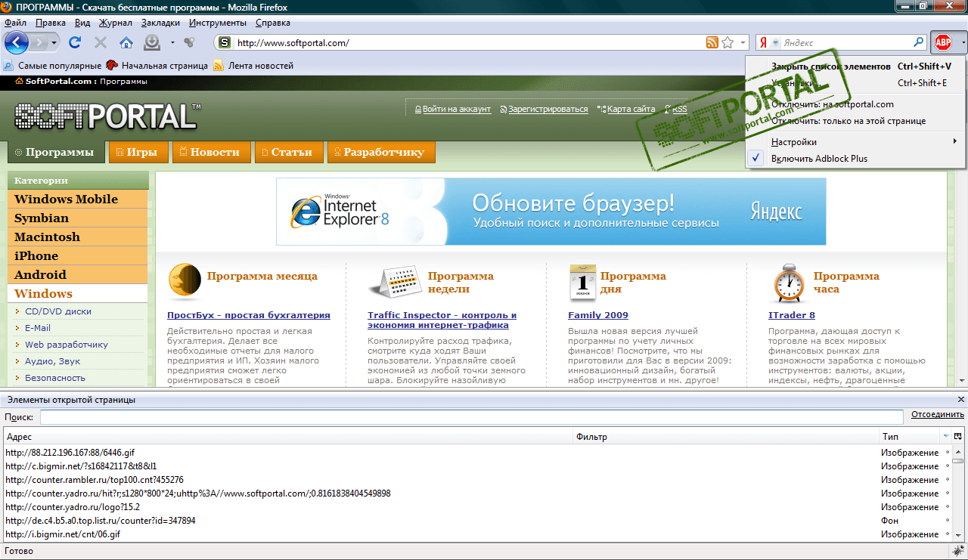Select Закрыть список элементов menu item

(855, 67)
